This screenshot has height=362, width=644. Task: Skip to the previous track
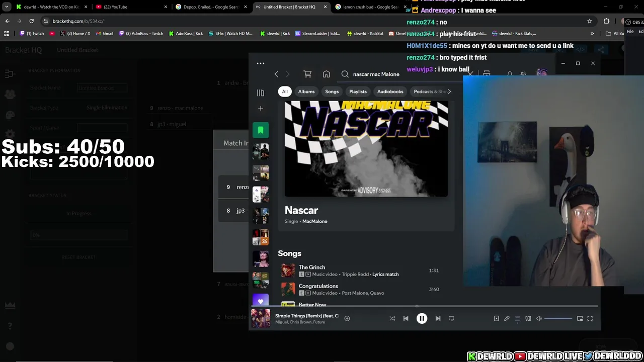406,318
